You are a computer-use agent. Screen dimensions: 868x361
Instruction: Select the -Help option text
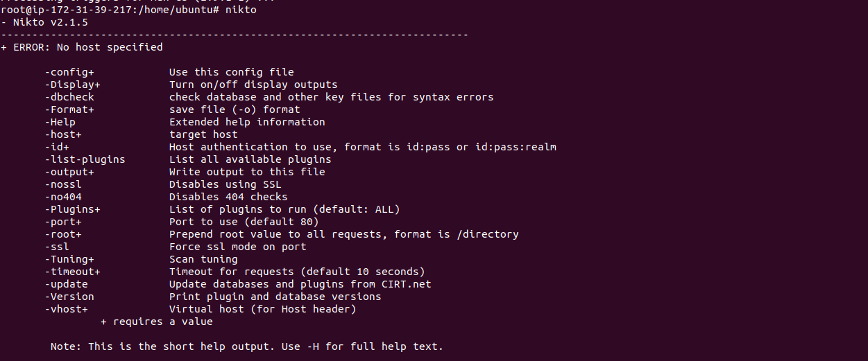[x=60, y=122]
